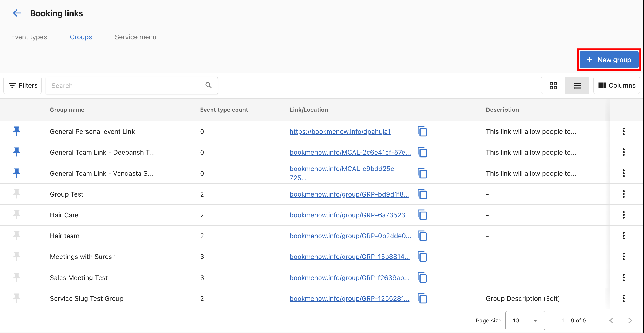Unpin the General Personal event Link

16,131
